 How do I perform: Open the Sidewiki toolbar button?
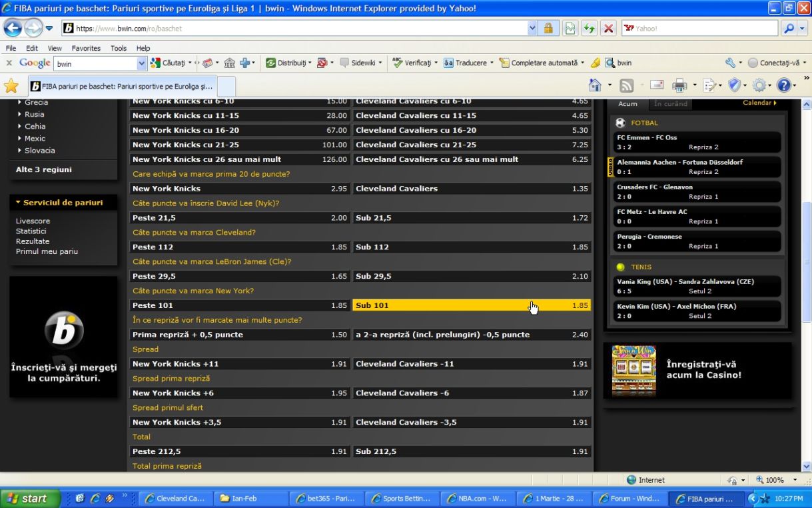click(x=361, y=63)
